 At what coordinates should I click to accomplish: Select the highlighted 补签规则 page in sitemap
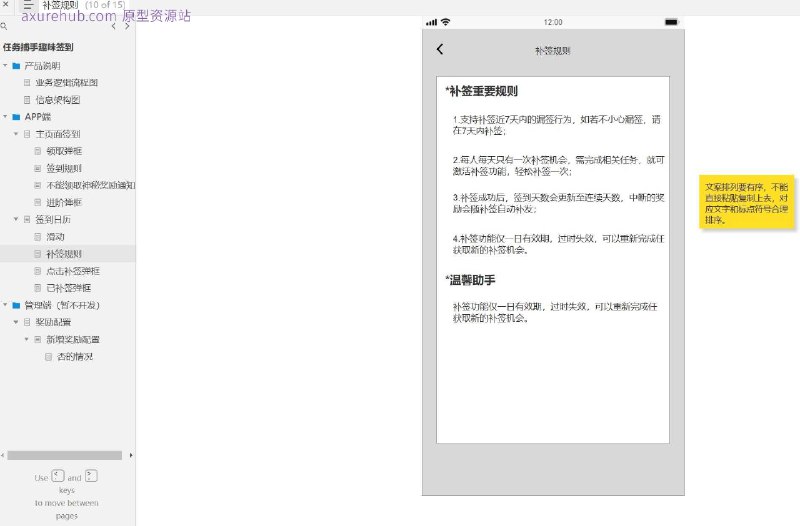click(x=68, y=254)
